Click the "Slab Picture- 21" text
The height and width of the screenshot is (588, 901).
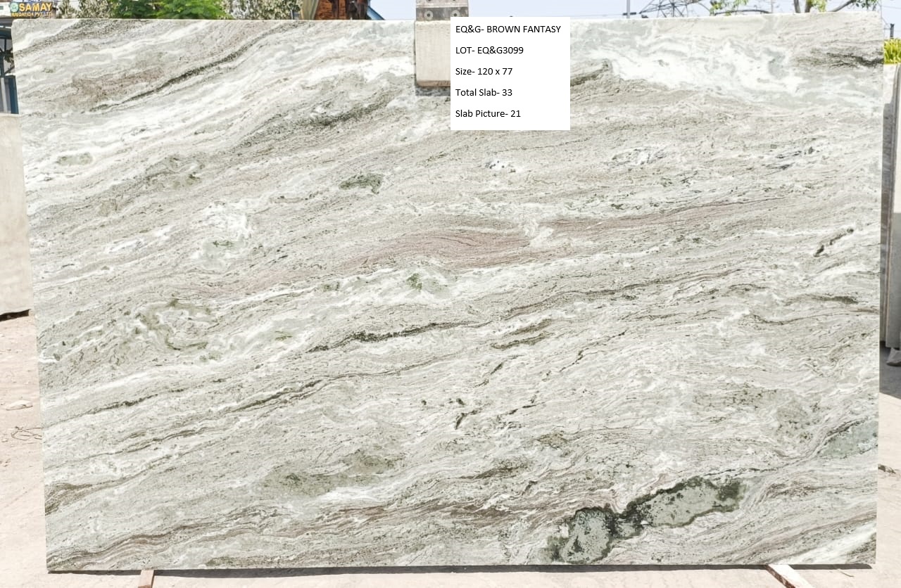point(488,114)
